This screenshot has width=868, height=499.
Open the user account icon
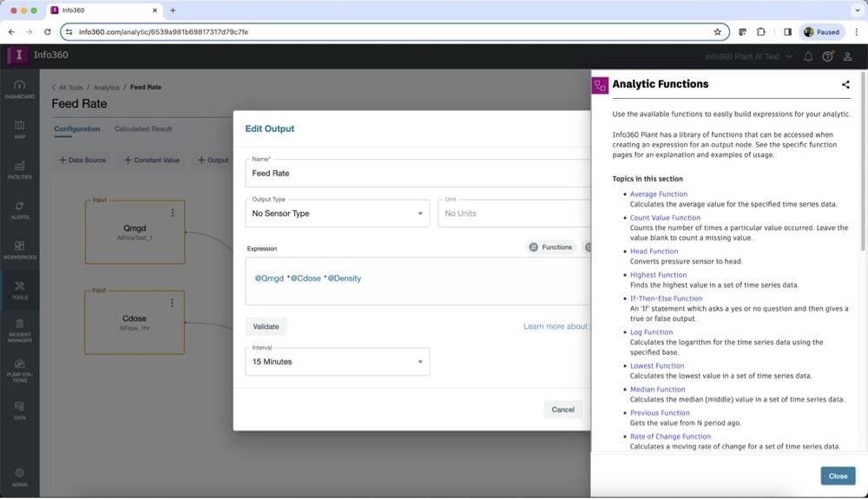coord(847,56)
